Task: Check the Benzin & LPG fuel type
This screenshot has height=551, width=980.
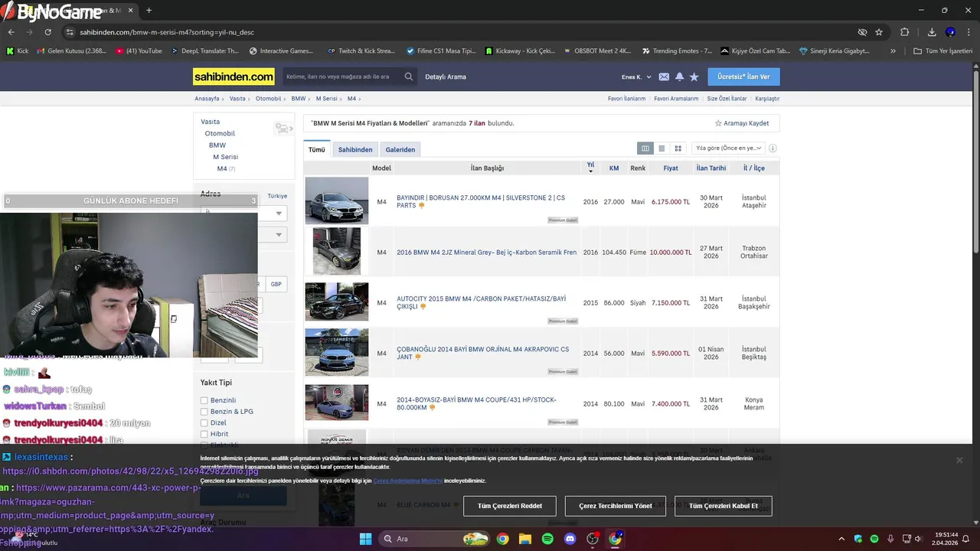Action: click(204, 412)
